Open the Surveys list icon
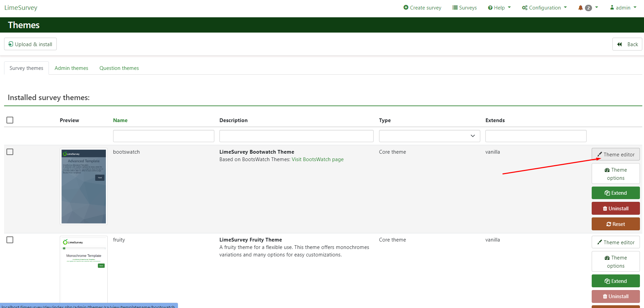This screenshot has width=644, height=308. tap(455, 7)
